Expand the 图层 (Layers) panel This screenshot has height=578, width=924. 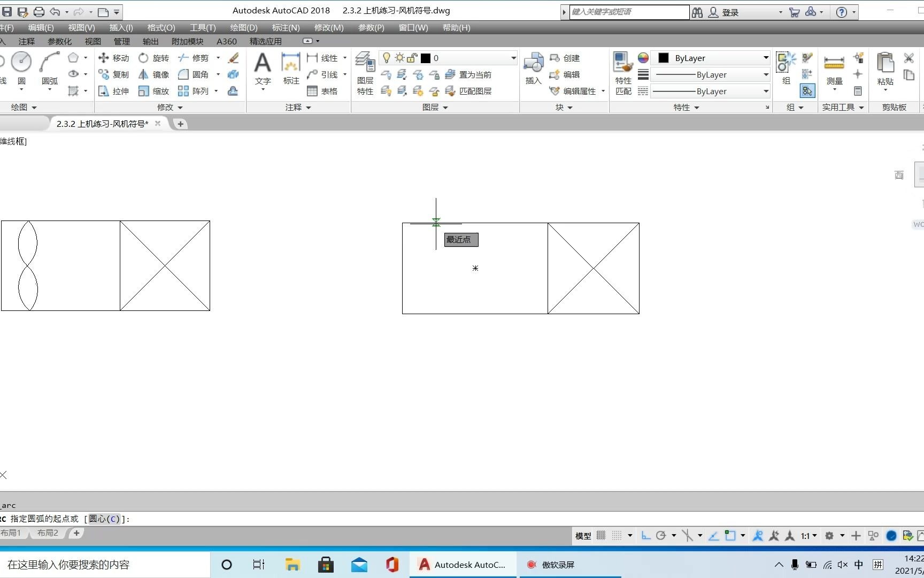435,107
